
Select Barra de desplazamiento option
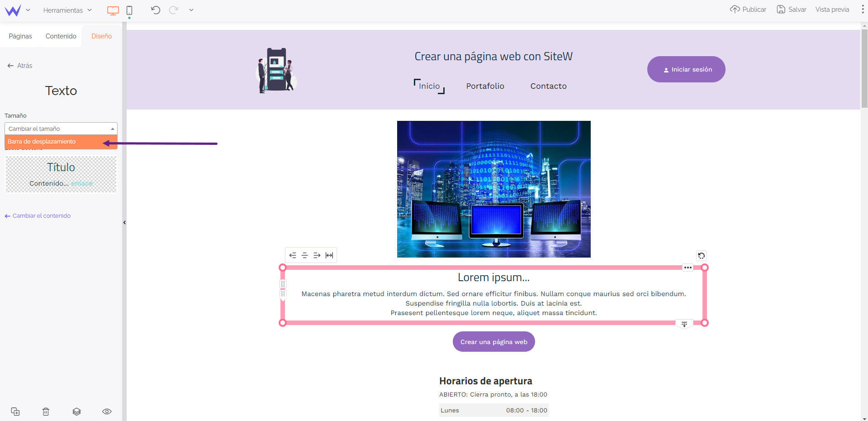coord(61,142)
